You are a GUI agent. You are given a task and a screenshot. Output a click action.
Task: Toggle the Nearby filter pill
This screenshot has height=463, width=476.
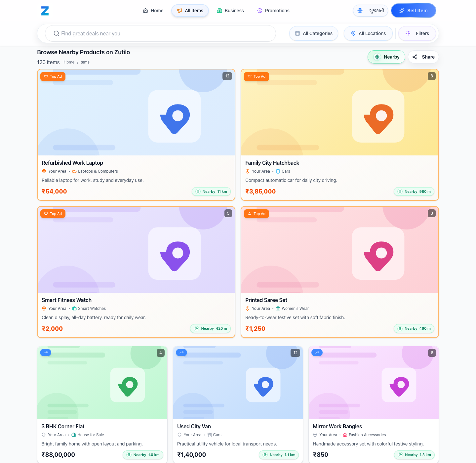tap(386, 57)
